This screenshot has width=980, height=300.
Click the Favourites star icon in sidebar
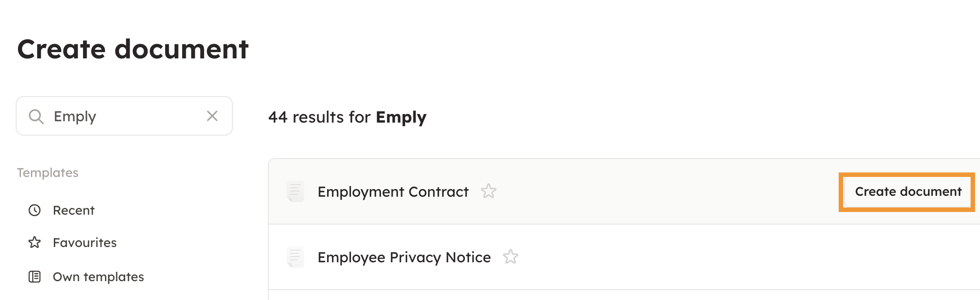coord(35,243)
